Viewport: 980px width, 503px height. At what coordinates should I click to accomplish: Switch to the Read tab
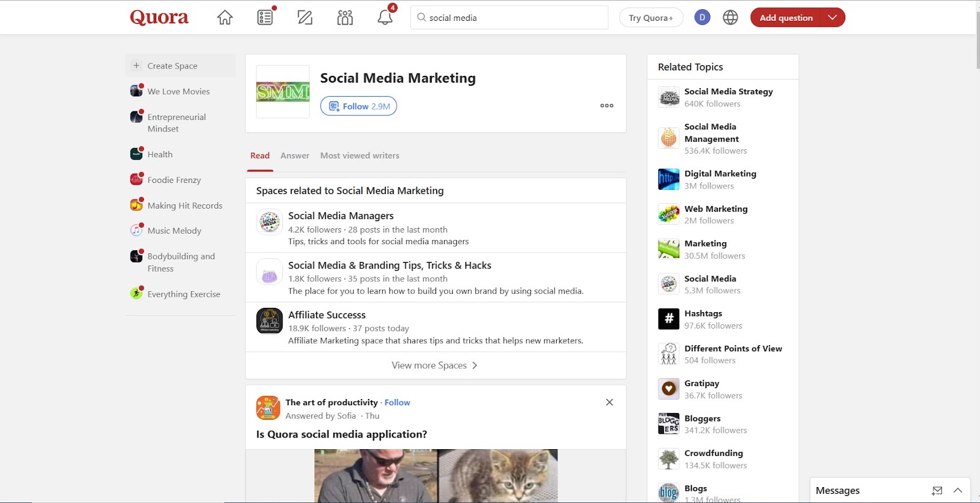[260, 155]
